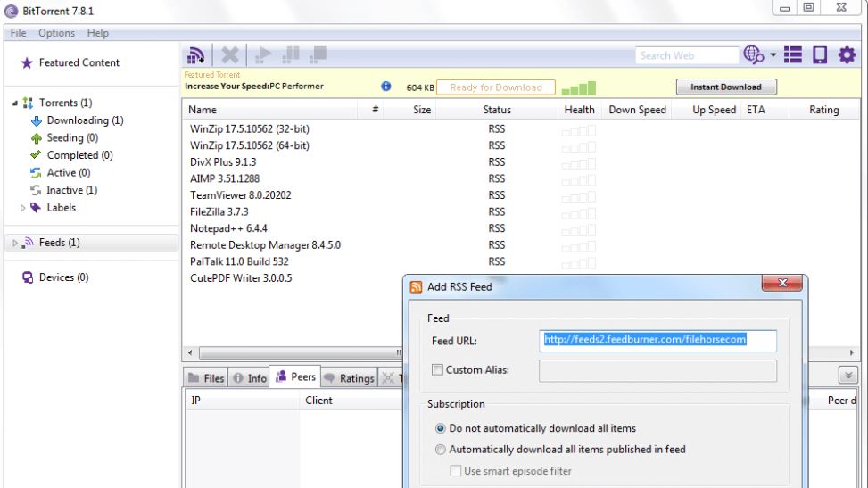Select Do not automatically download all items
The image size is (868, 488).
[440, 428]
